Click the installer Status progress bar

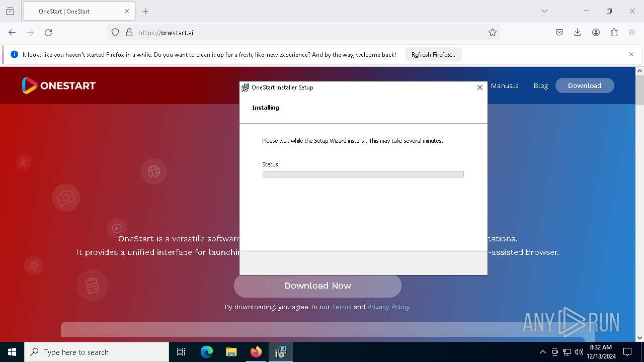[363, 174]
